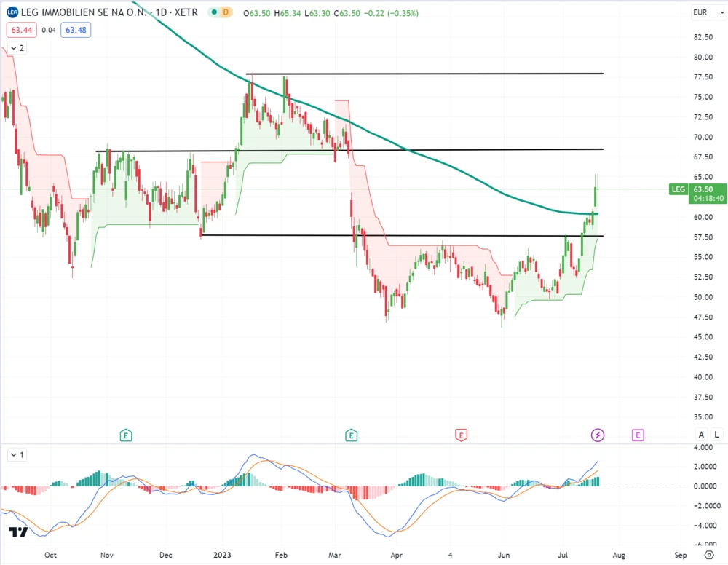Viewport: 728px width, 565px height.
Task: Click the 0.04 spread value
Action: click(49, 30)
